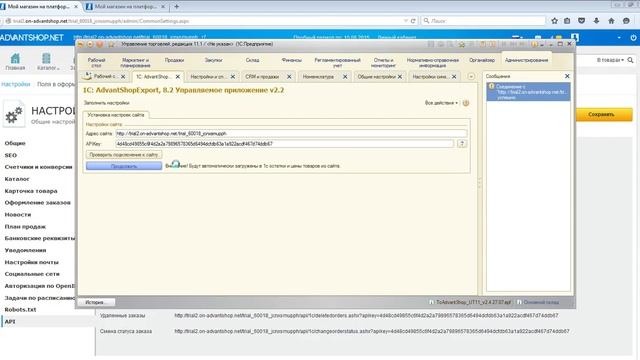This screenshot has height=360, width=640.
Task: Open the Firefox bookmarks list icon
Action: pyautogui.click(x=567, y=20)
